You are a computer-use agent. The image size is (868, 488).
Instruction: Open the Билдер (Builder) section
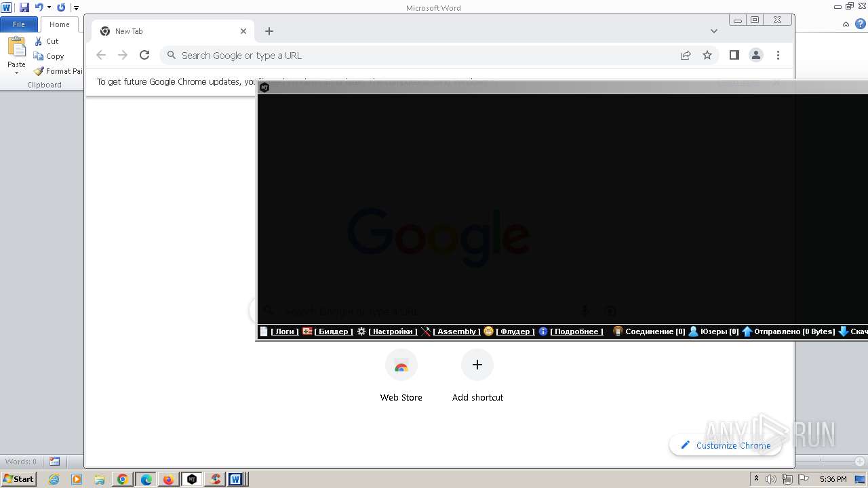tap(334, 331)
